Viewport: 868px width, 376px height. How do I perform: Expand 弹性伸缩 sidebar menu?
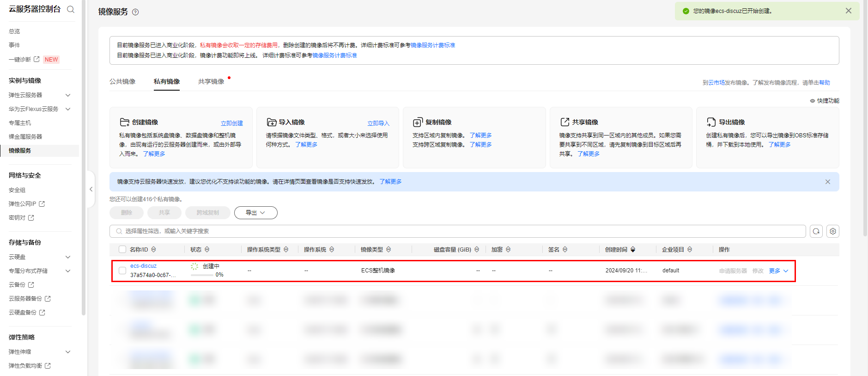click(68, 352)
